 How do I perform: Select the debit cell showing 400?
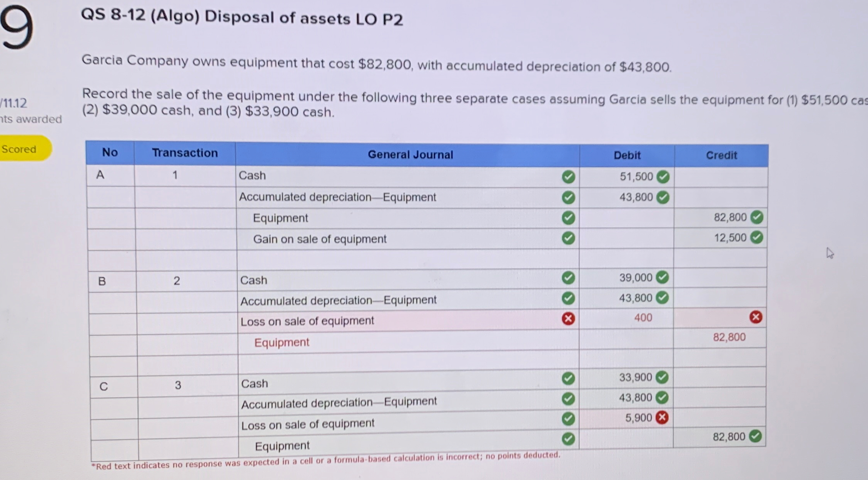tap(643, 318)
